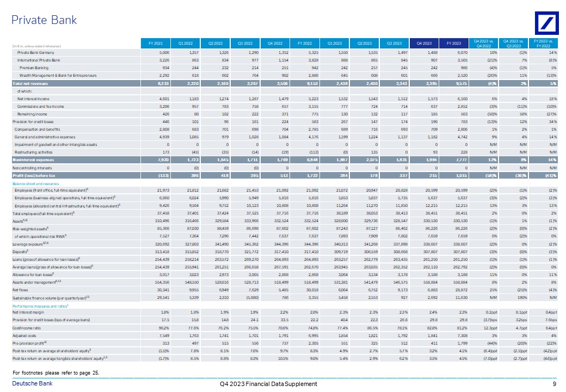Select the 'Noncontrolling interests' row label
566x392 pixels.
pyautogui.click(x=32, y=168)
